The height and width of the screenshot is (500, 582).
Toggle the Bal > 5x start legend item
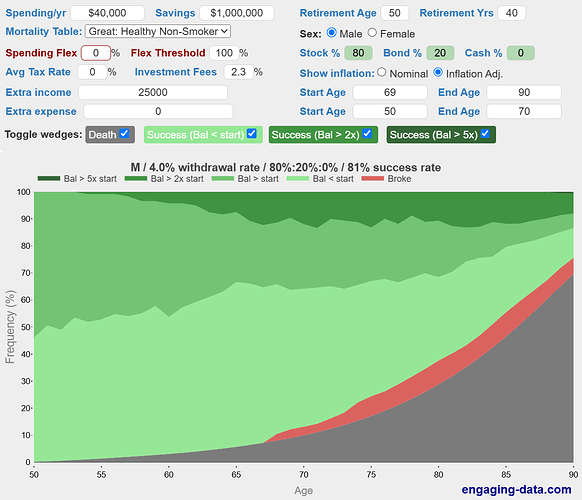click(x=77, y=179)
